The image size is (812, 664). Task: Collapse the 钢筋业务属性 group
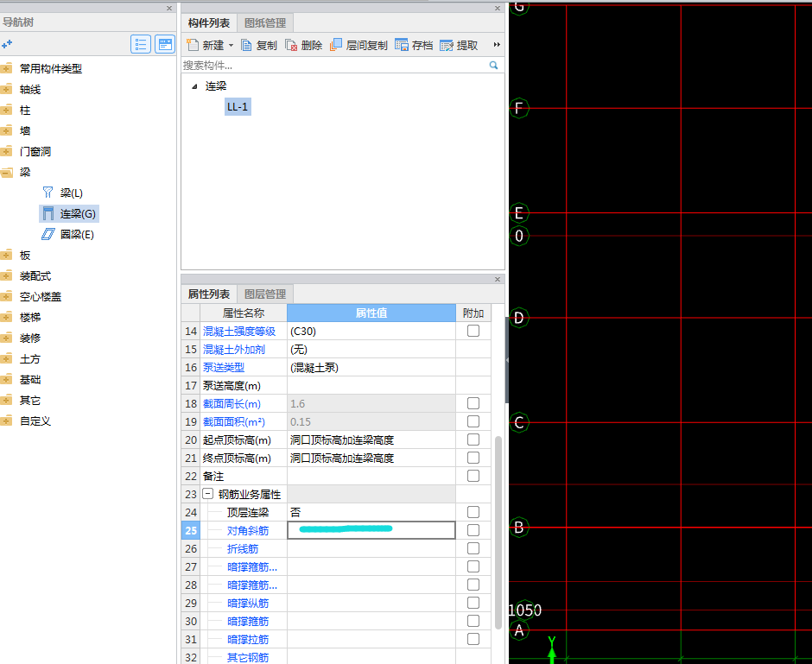(x=207, y=494)
